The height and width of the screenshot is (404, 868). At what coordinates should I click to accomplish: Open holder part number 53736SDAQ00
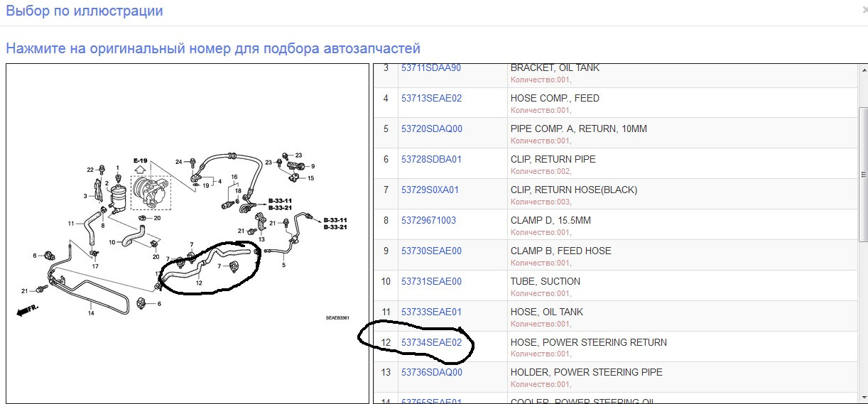tap(431, 372)
